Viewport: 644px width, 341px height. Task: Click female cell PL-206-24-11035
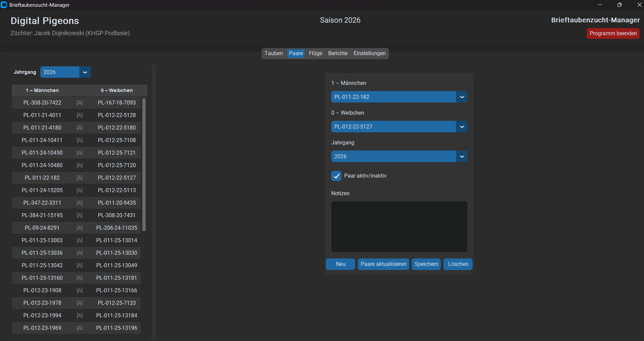[117, 228]
